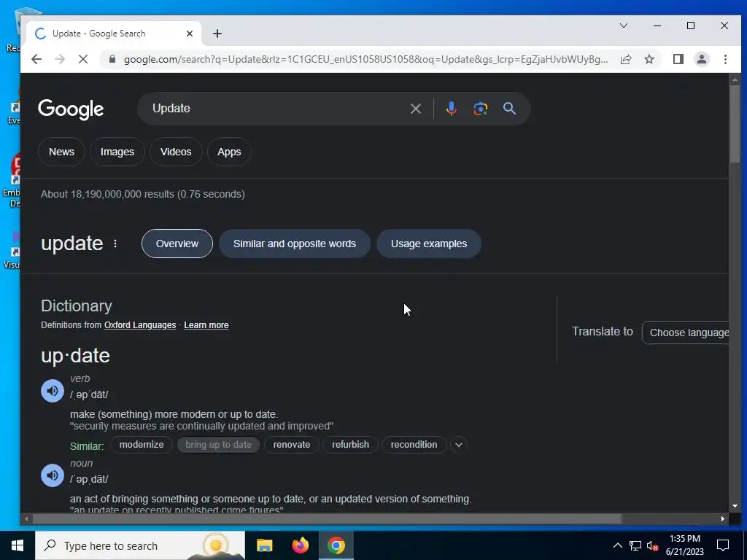Open File Explorer from the taskbar
The height and width of the screenshot is (560, 747).
click(x=264, y=545)
